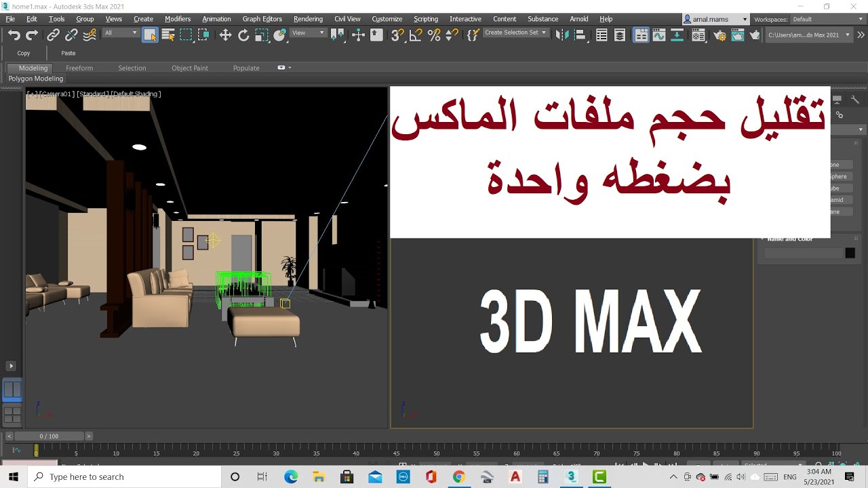Viewport: 868px width, 488px height.
Task: Click the timeline next frame arrow
Action: tap(89, 436)
